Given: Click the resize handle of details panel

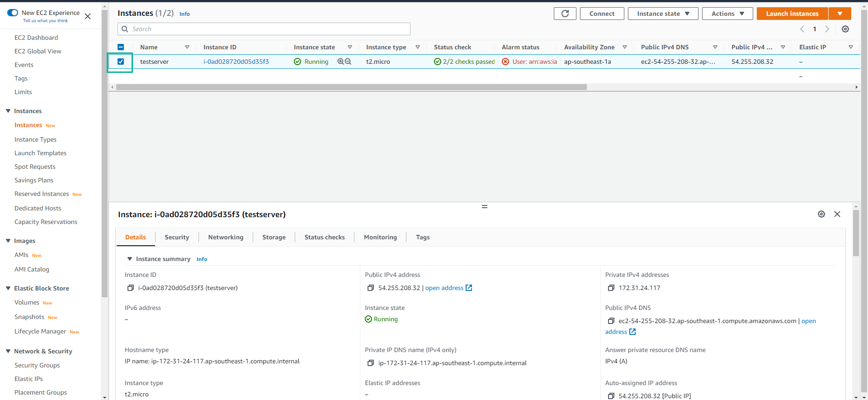Looking at the screenshot, I should (485, 206).
